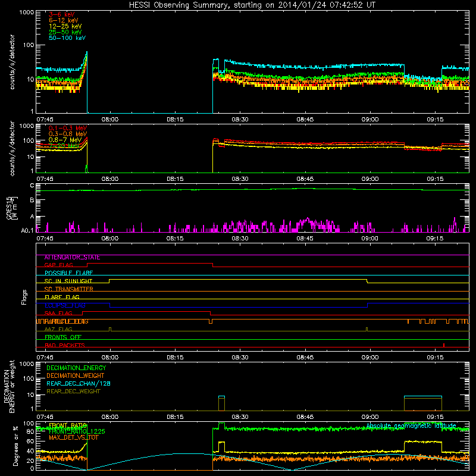476x476 pixels.
Task: Click the DECIMATION_ENERGY legend label
Action: coord(76,368)
